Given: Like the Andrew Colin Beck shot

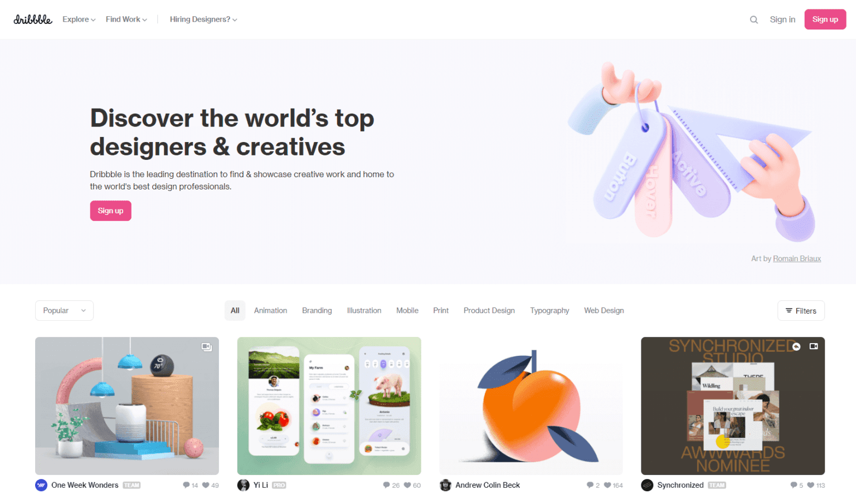Looking at the screenshot, I should (x=607, y=485).
